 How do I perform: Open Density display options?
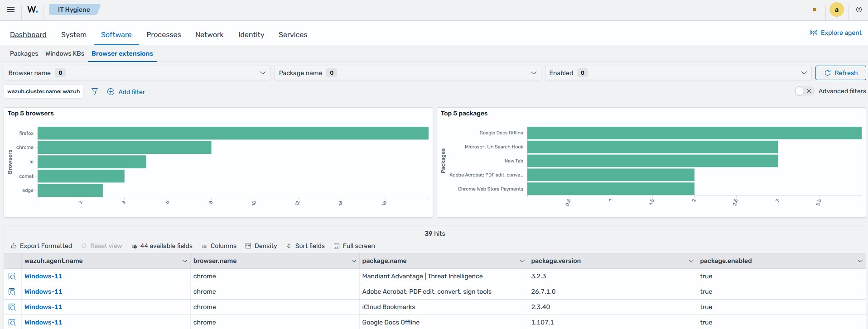point(261,246)
